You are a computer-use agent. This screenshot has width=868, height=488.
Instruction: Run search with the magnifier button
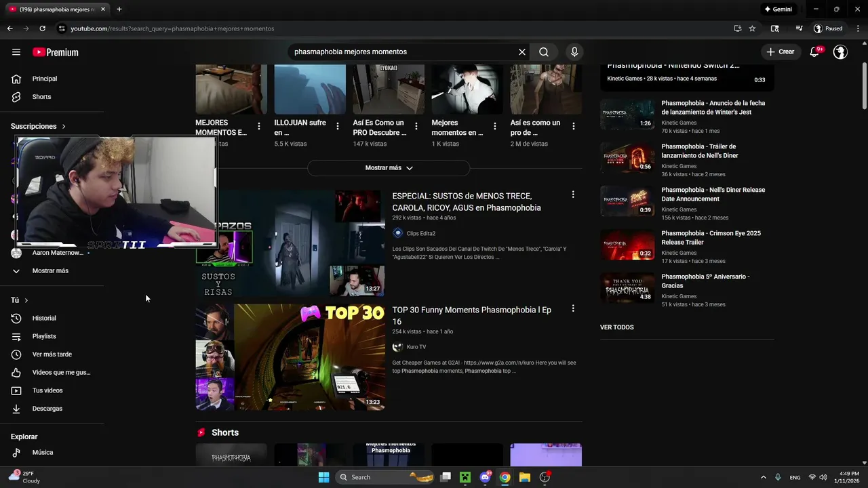coord(544,52)
